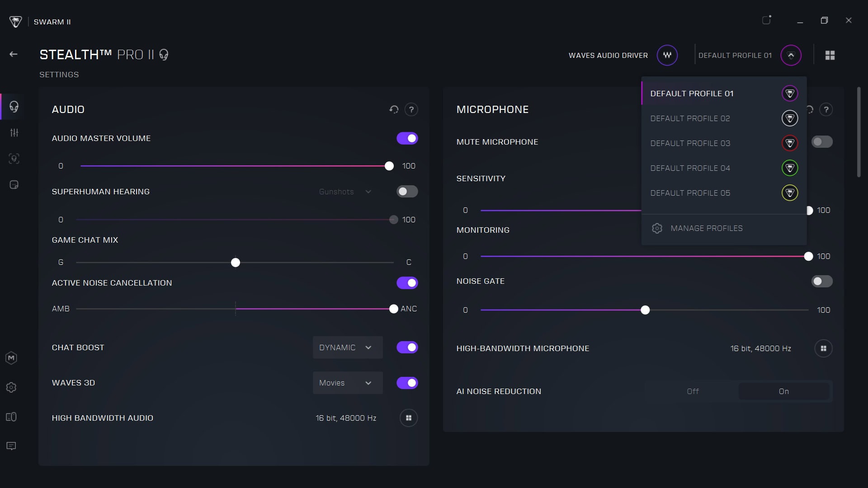Open the Waves Audio Driver icon
This screenshot has height=488, width=868.
click(667, 55)
